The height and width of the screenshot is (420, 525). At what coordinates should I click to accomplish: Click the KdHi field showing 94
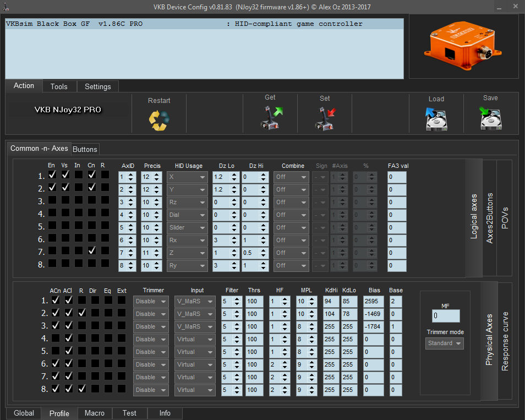tap(331, 302)
